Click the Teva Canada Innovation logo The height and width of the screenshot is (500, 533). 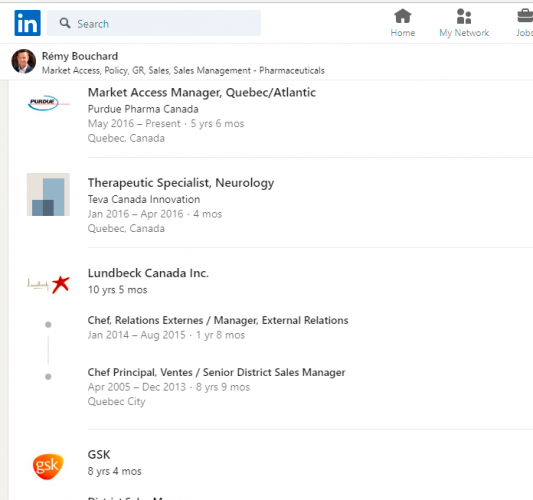[x=48, y=194]
